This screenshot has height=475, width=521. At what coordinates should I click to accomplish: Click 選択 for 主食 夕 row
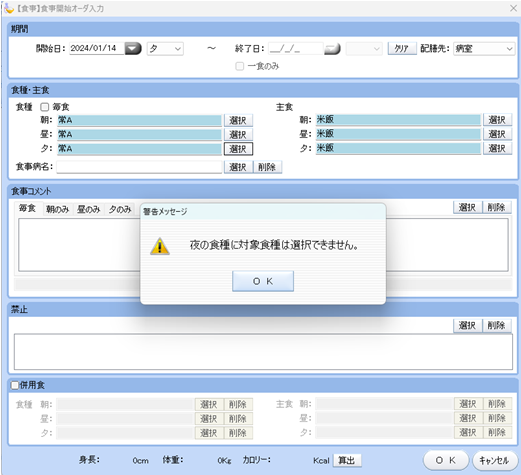(497, 148)
